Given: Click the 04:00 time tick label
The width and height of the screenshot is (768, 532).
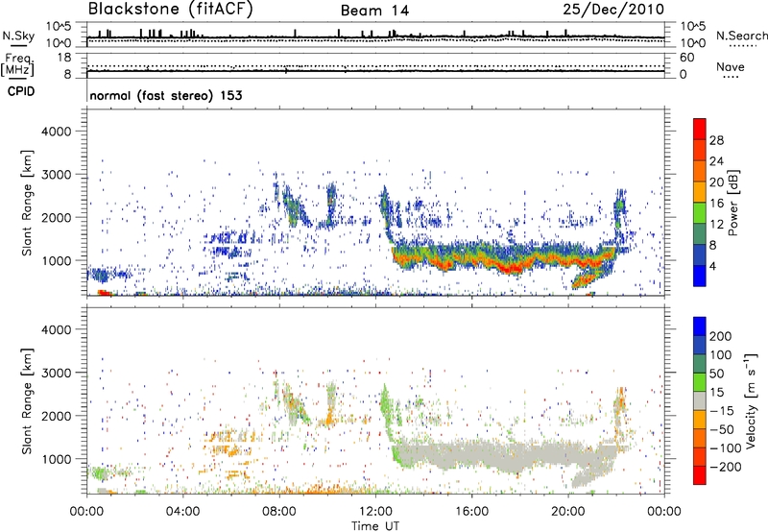Looking at the screenshot, I should [182, 512].
